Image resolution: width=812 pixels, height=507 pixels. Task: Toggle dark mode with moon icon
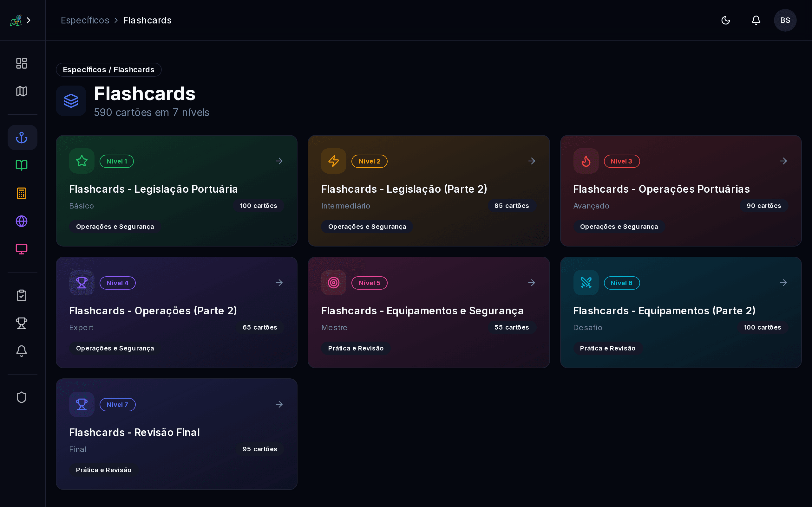pyautogui.click(x=725, y=21)
